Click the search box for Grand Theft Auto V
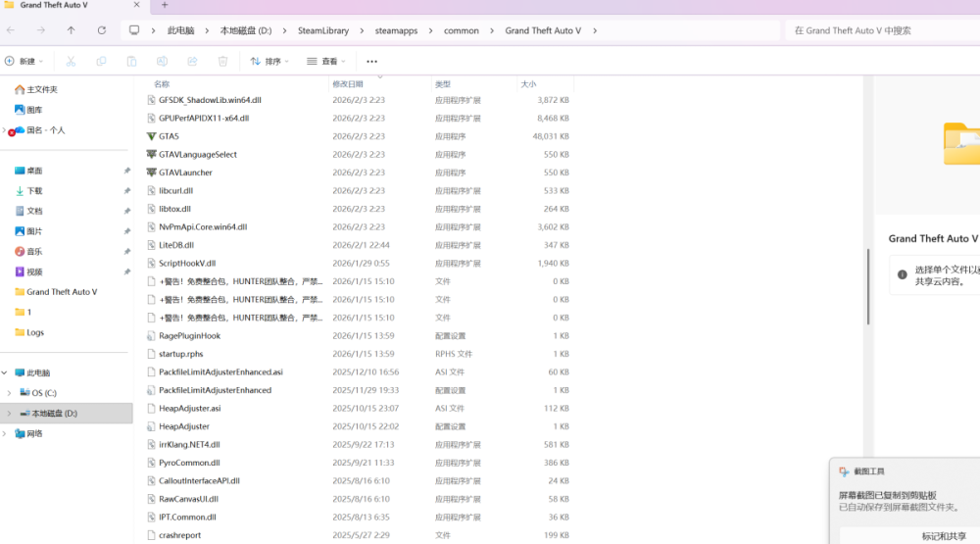Image resolution: width=980 pixels, height=544 pixels. pyautogui.click(x=882, y=30)
